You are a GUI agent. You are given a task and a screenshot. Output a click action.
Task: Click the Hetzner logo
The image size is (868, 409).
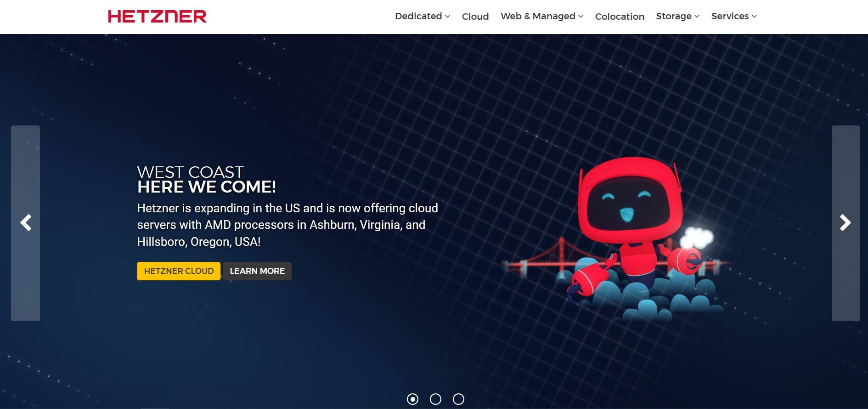click(157, 17)
